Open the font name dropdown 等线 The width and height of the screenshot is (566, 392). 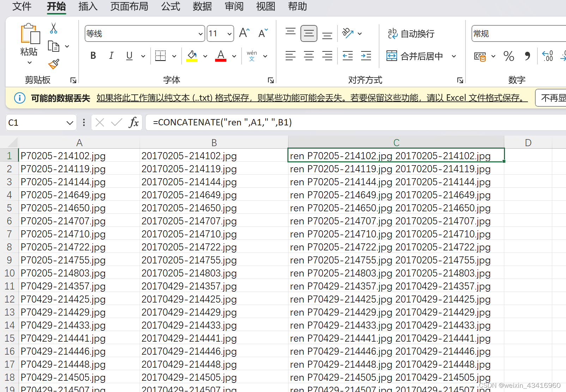(x=200, y=34)
